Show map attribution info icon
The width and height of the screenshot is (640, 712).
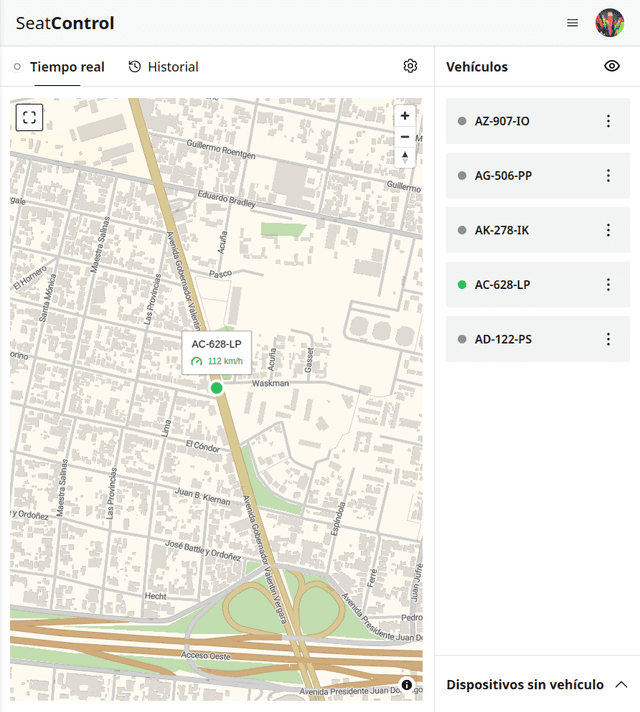coord(407,684)
